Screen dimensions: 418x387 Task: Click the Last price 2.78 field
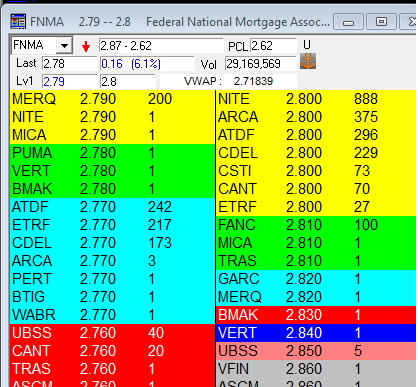click(70, 63)
